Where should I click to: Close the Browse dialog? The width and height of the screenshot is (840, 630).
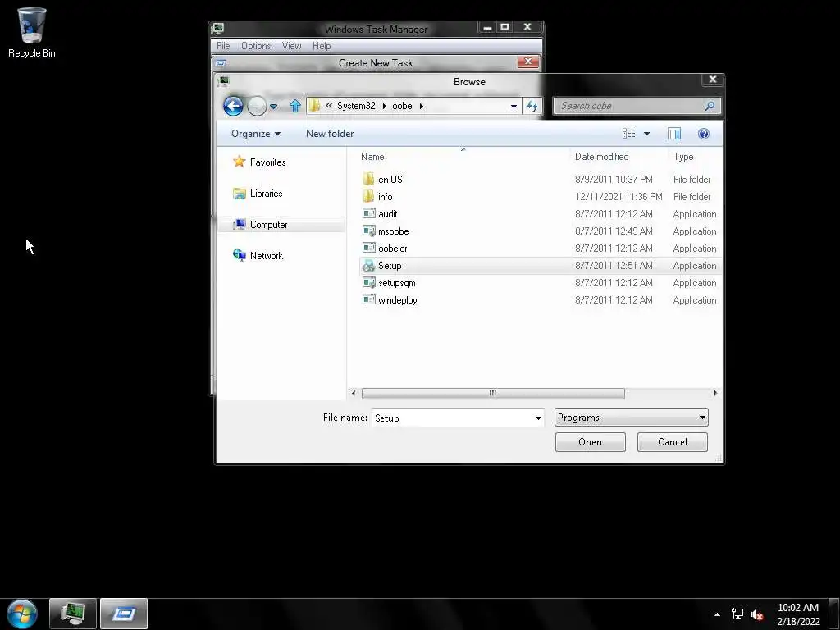point(713,80)
